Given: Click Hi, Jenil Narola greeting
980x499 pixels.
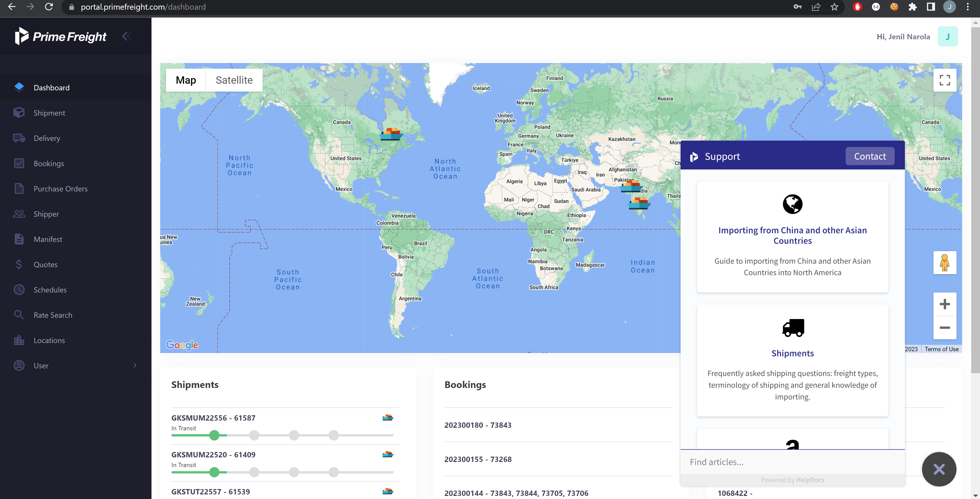Looking at the screenshot, I should point(903,36).
